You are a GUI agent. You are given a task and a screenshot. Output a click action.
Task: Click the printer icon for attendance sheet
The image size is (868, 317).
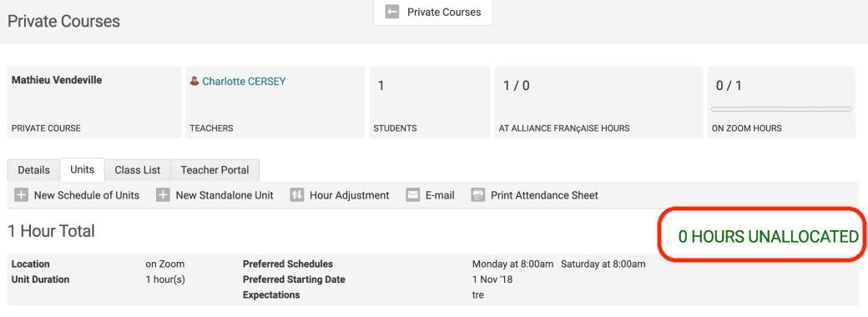point(478,195)
